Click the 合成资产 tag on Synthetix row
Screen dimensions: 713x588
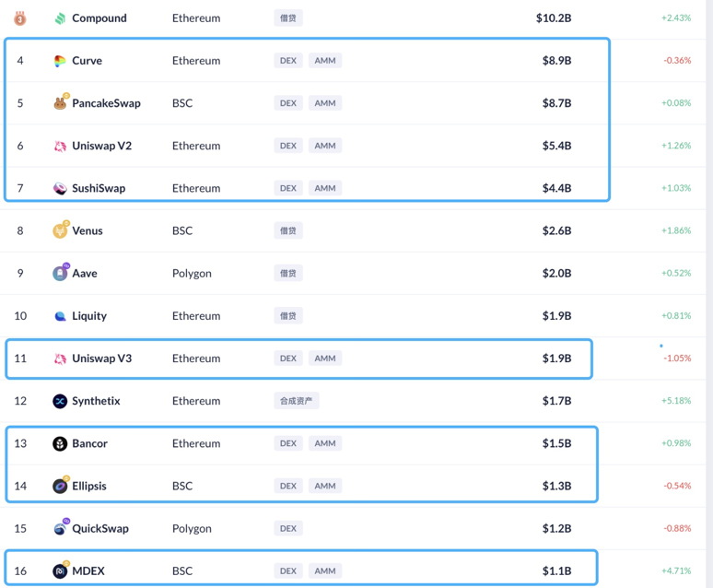pyautogui.click(x=296, y=401)
